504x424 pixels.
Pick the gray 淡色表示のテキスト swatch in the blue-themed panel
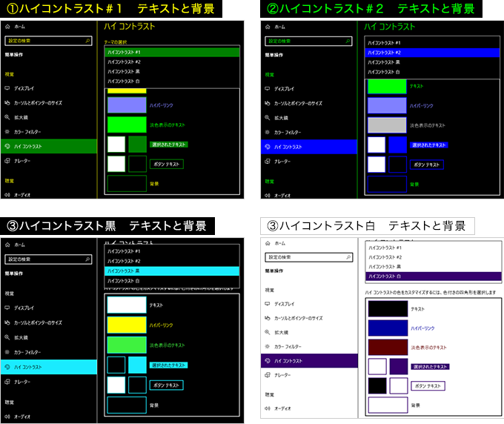coord(388,125)
